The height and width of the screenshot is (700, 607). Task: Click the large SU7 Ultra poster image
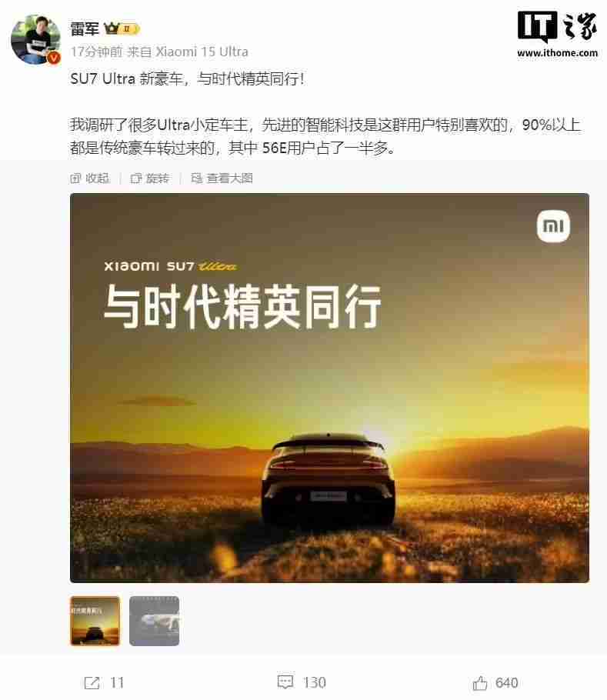point(329,388)
